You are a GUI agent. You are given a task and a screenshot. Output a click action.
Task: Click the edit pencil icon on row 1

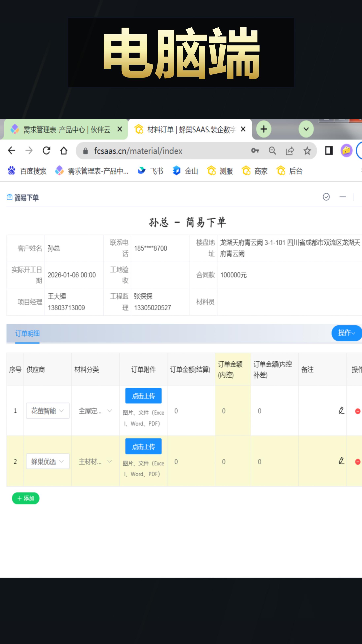(x=341, y=410)
